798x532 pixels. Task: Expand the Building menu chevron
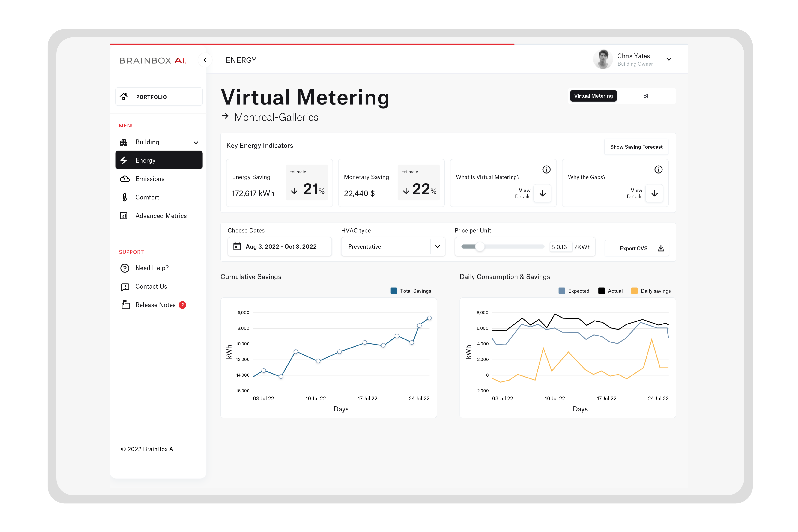(196, 142)
